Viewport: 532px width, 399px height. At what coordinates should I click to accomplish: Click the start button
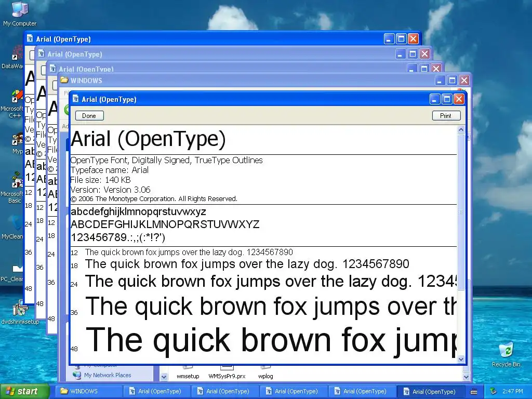[24, 392]
